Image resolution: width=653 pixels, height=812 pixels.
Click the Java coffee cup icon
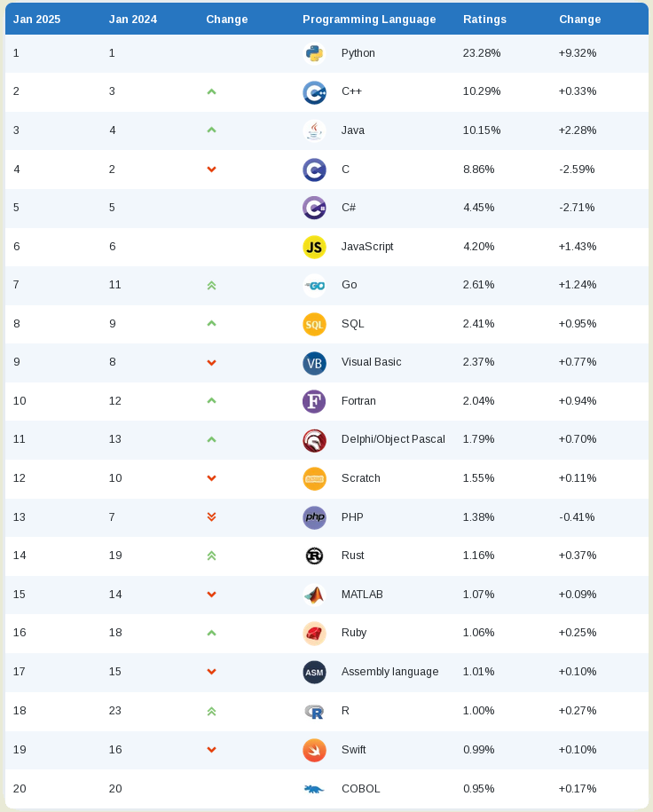(x=314, y=130)
